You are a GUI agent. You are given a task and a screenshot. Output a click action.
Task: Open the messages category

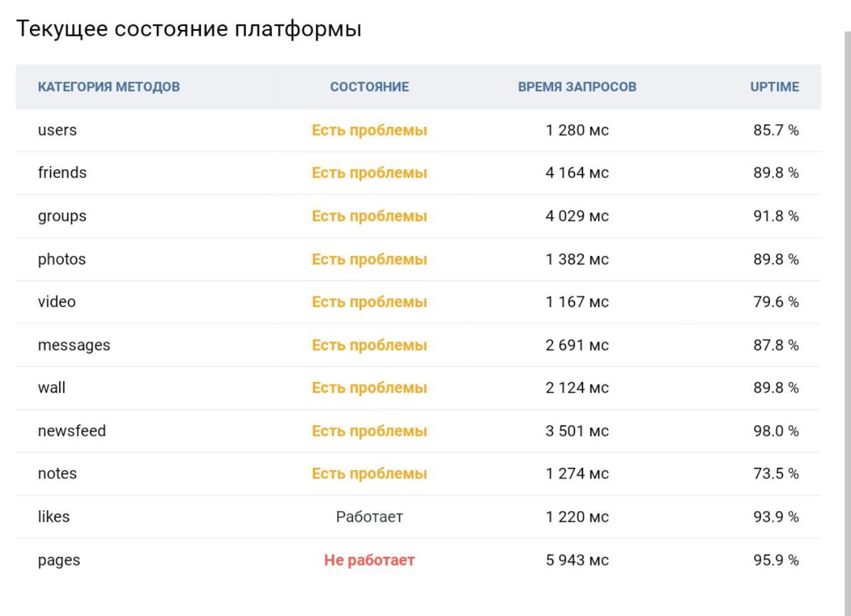[74, 346]
